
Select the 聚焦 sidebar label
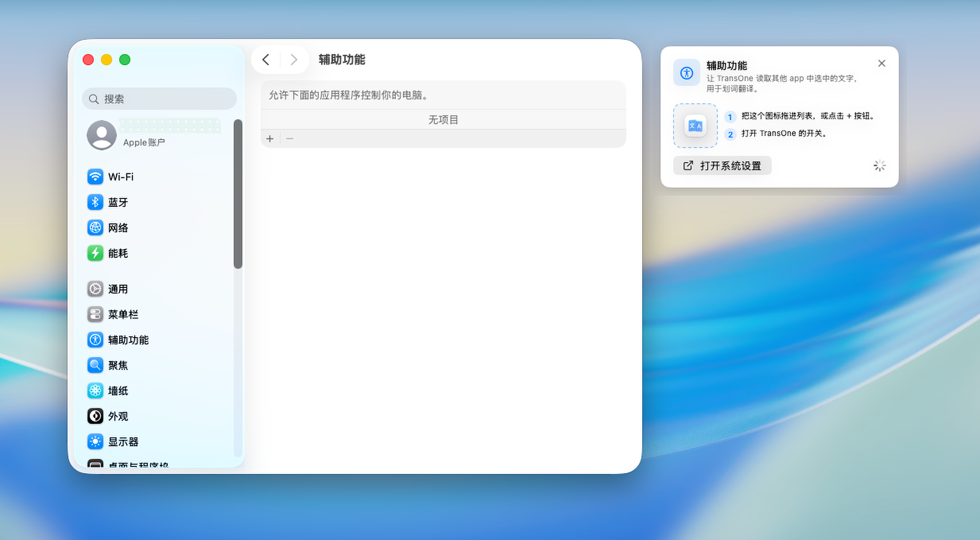coord(118,365)
